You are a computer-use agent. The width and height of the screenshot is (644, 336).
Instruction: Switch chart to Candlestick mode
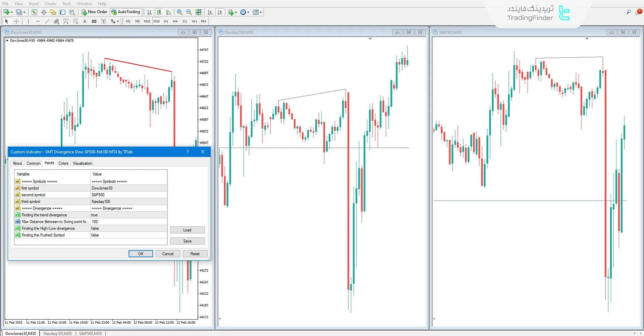[x=159, y=12]
